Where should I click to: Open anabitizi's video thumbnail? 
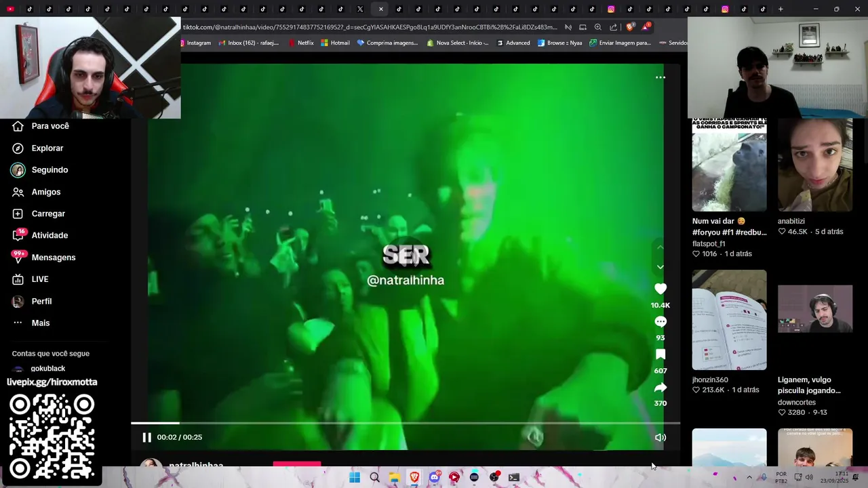click(815, 165)
